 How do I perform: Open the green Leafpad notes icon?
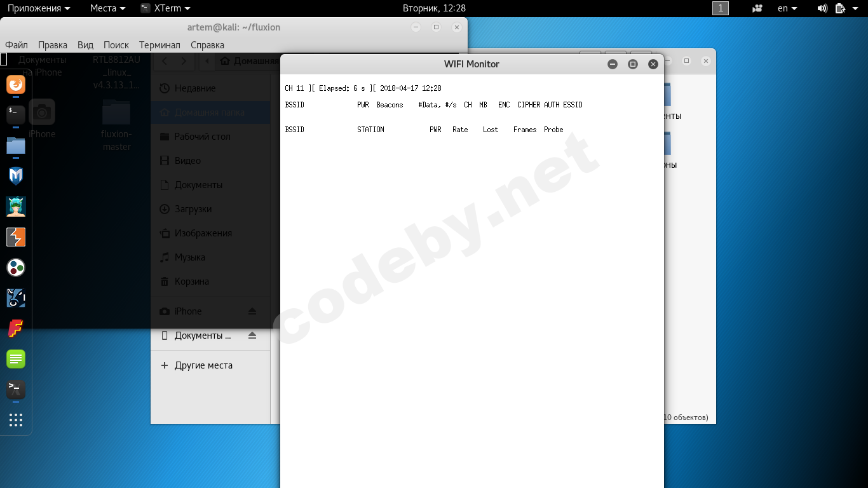point(16,359)
